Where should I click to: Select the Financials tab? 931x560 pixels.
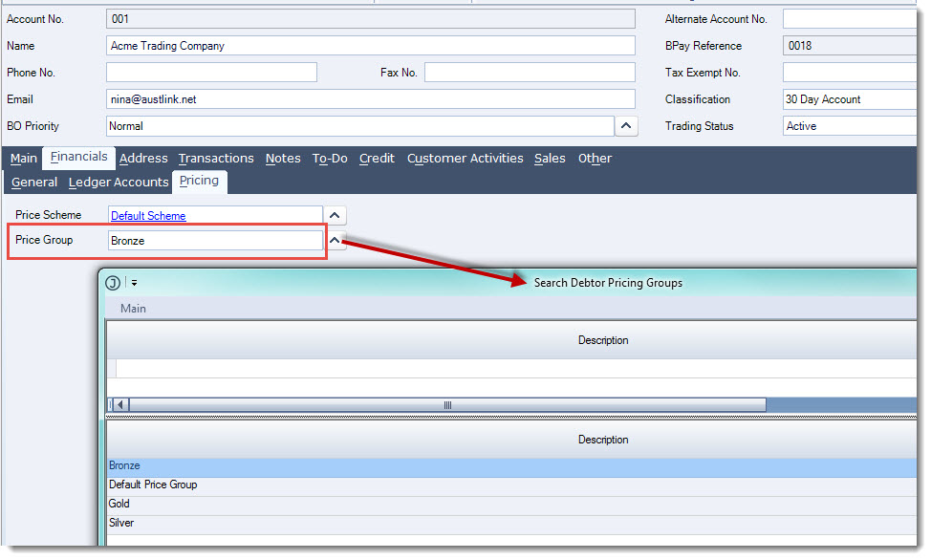point(79,158)
